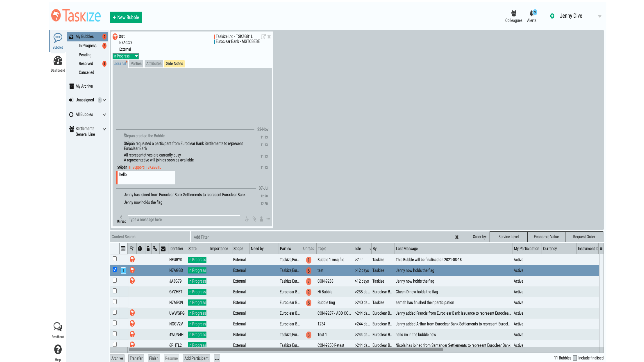Screen dimensions: 644x362
Task: Open more options in message bar
Action: [268, 219]
